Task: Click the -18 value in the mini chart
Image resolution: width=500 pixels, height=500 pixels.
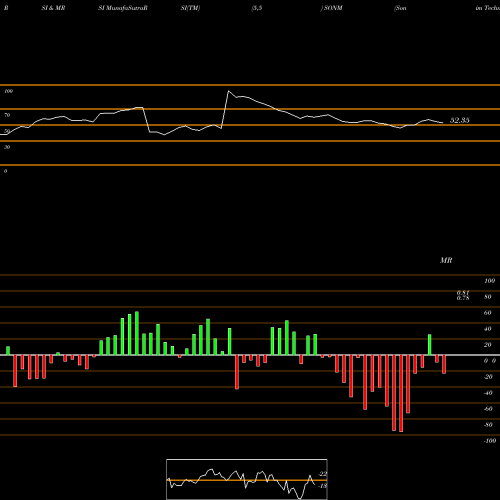Action: 322,486
